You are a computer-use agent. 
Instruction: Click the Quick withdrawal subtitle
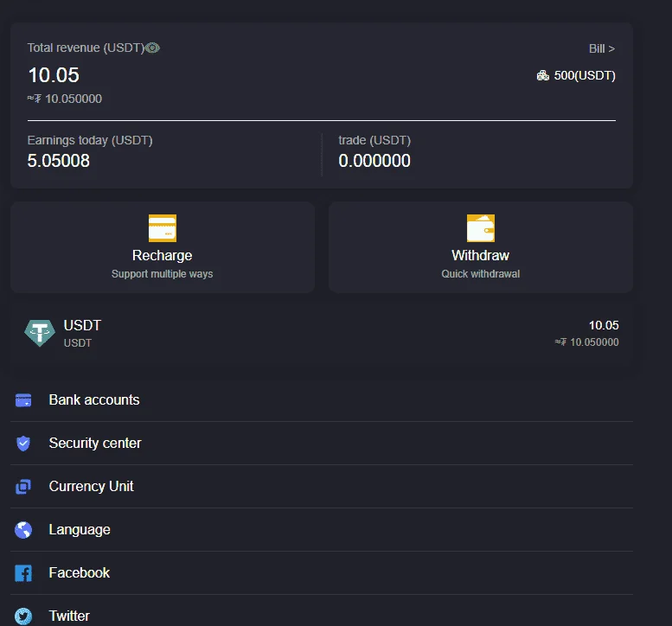pos(480,274)
